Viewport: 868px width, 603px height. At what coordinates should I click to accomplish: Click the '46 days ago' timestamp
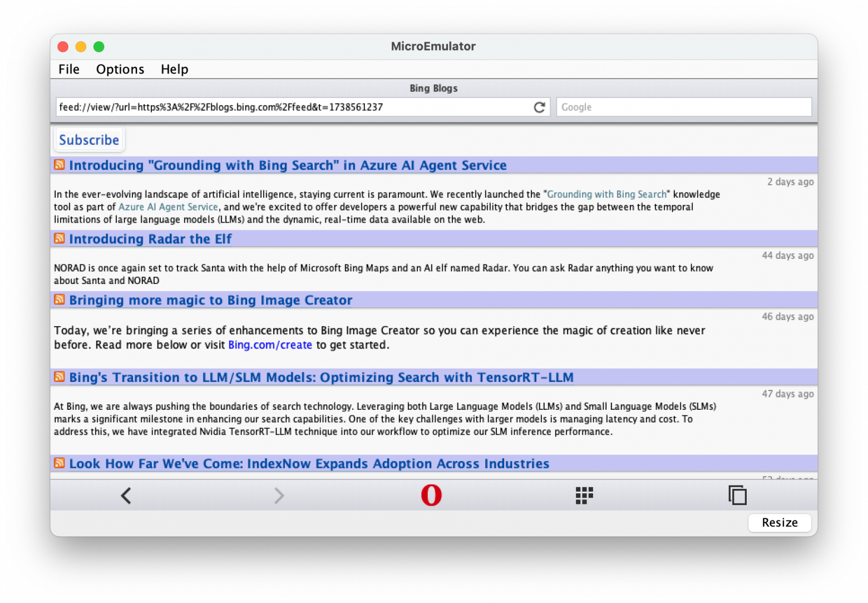point(787,317)
